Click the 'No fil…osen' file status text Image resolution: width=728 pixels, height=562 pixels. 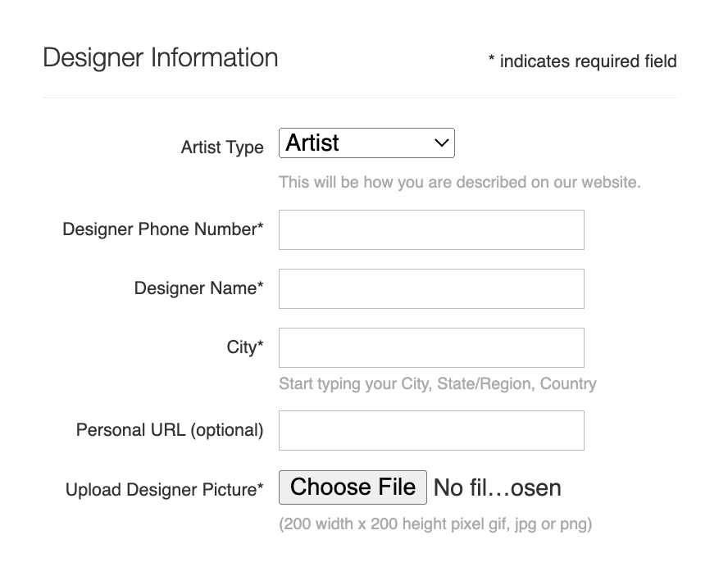tap(497, 488)
